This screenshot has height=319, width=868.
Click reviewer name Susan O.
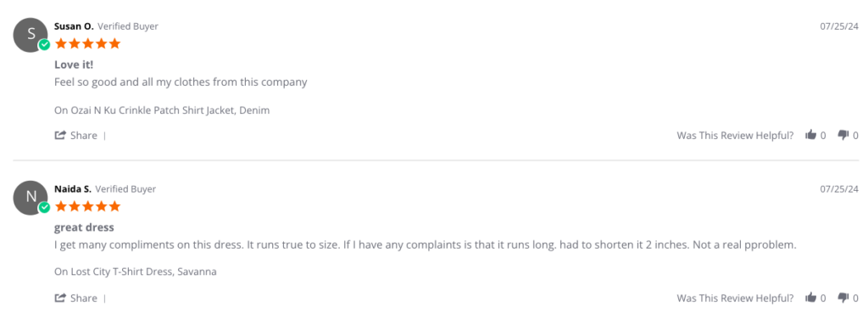point(75,26)
